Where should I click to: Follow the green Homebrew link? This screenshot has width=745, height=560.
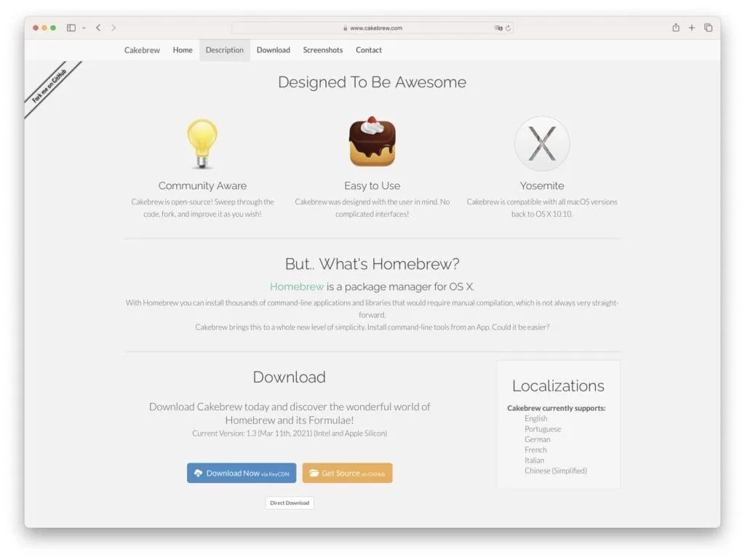297,287
